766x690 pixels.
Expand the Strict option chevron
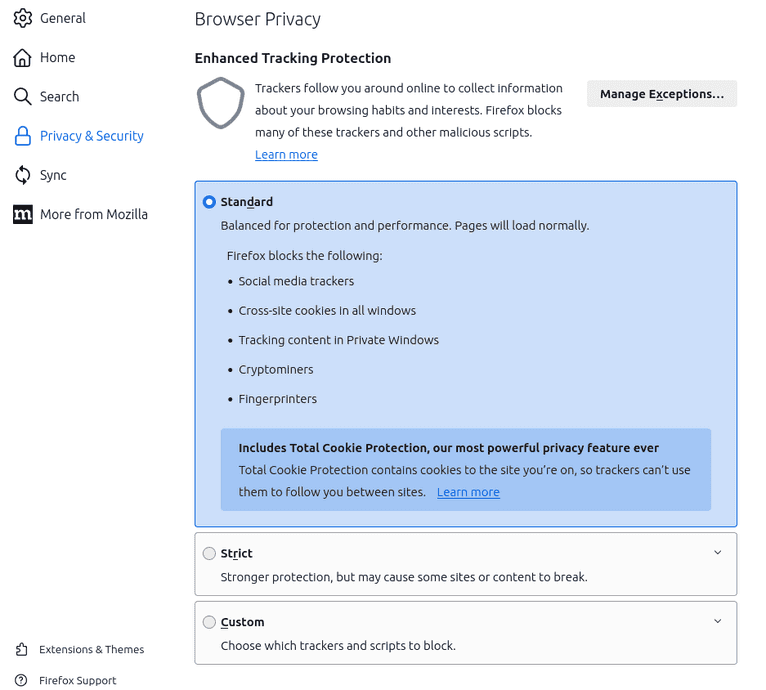[x=717, y=553]
